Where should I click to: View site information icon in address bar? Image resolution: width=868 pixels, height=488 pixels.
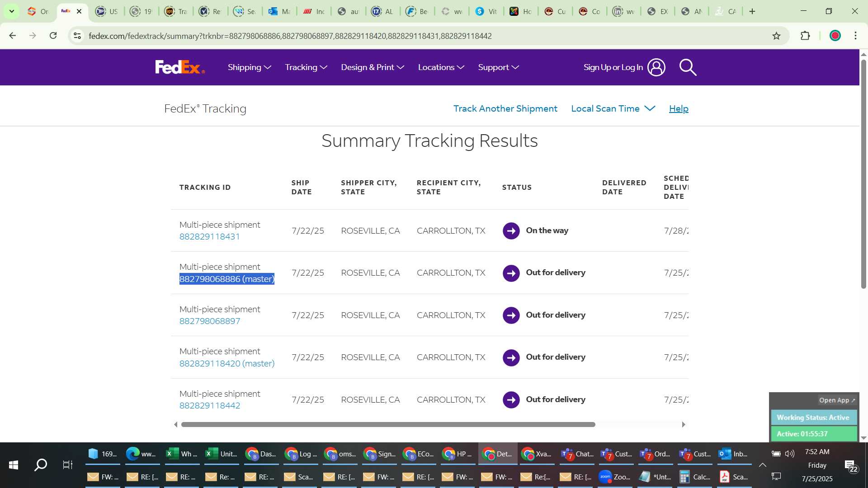(77, 36)
